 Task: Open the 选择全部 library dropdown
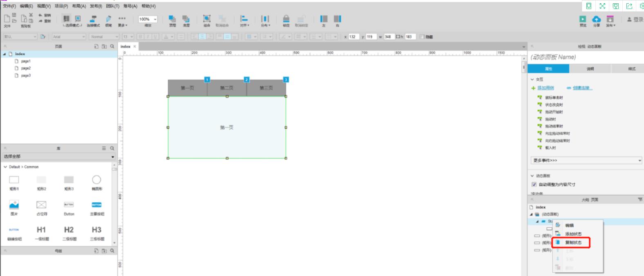pyautogui.click(x=58, y=156)
